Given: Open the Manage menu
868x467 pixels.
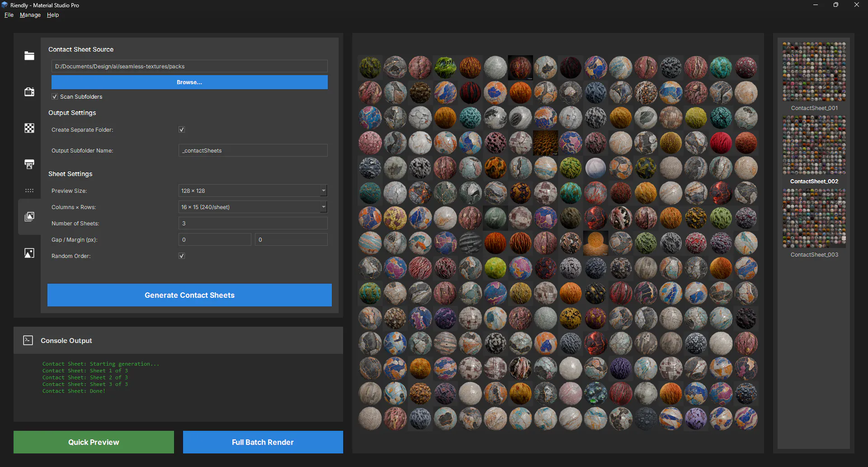Looking at the screenshot, I should [30, 15].
